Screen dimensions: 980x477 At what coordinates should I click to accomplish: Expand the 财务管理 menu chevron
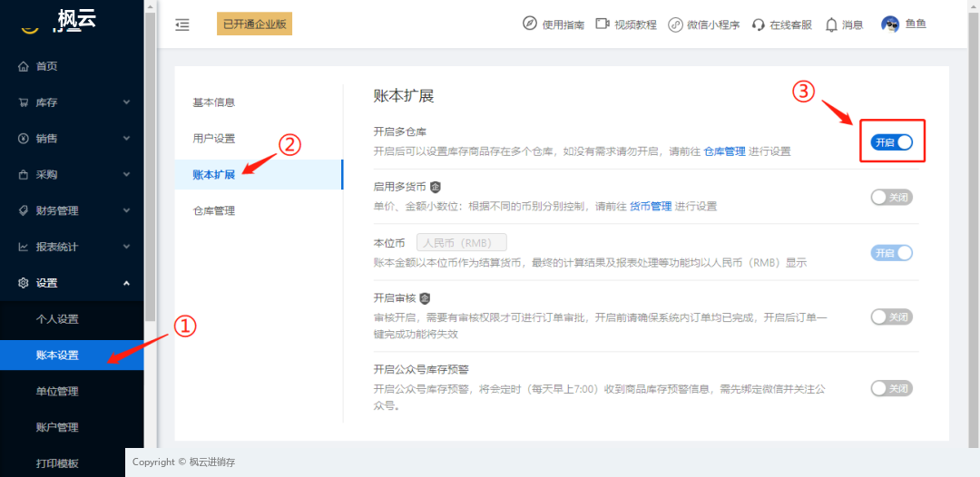click(127, 210)
